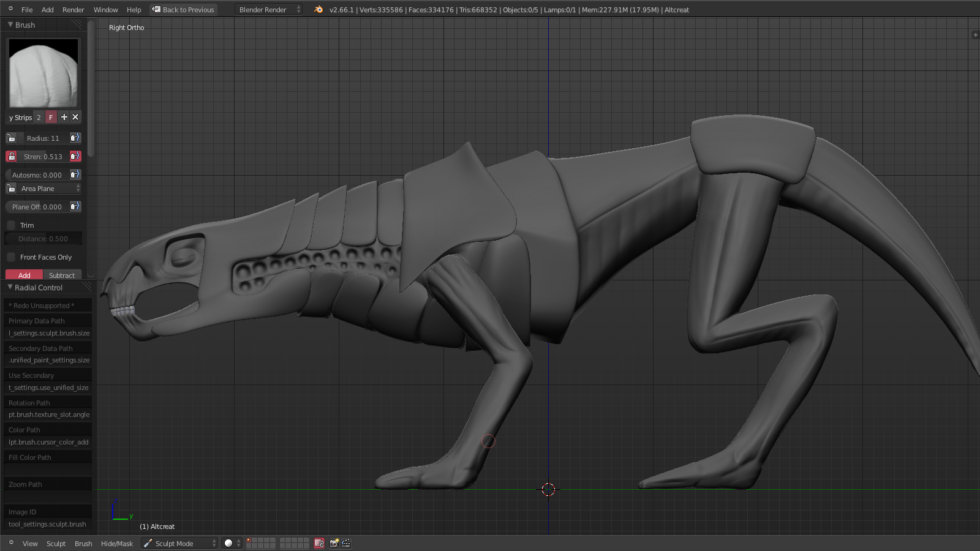
Task: Click the add new brush plus icon
Action: [64, 117]
